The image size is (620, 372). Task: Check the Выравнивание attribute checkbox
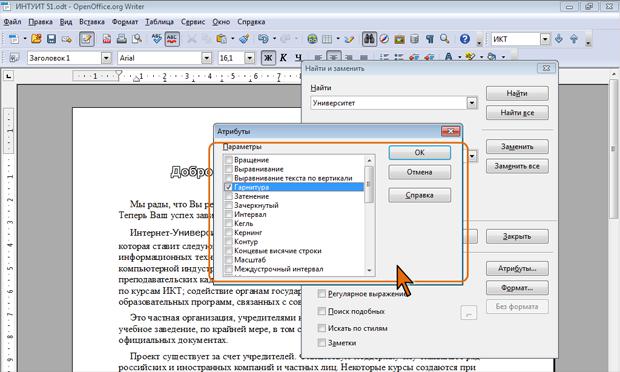pyautogui.click(x=229, y=169)
